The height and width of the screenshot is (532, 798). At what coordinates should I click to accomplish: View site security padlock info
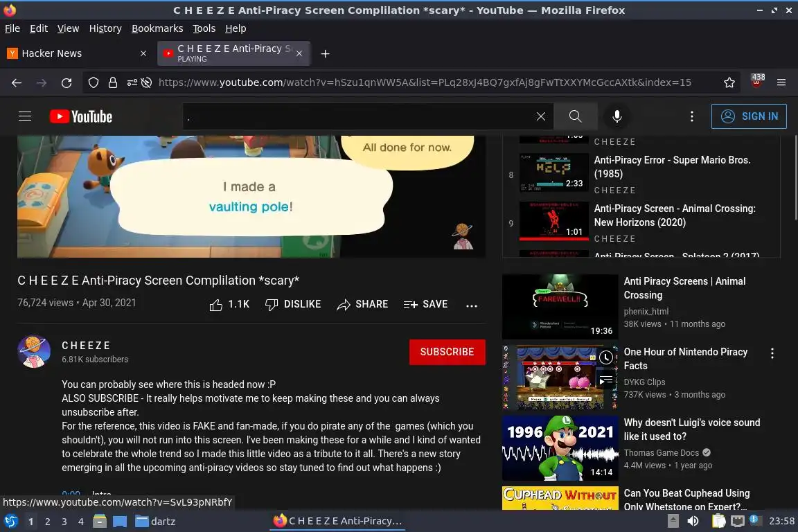[x=112, y=82]
